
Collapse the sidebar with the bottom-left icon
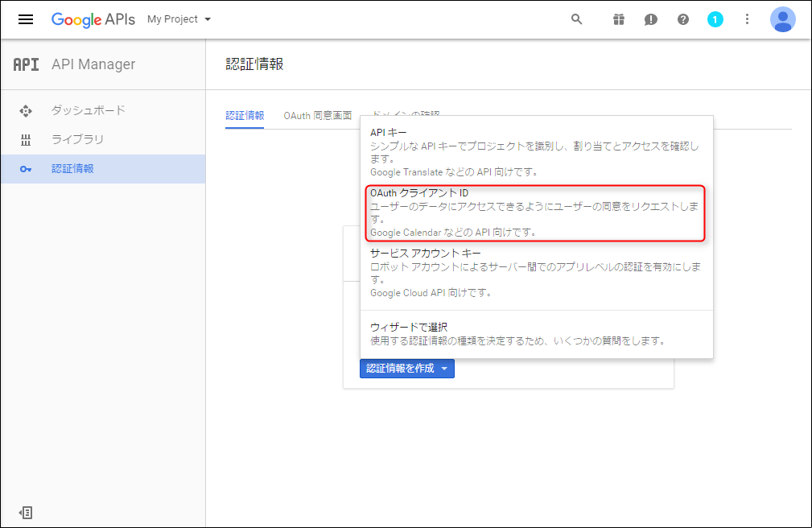click(x=26, y=513)
